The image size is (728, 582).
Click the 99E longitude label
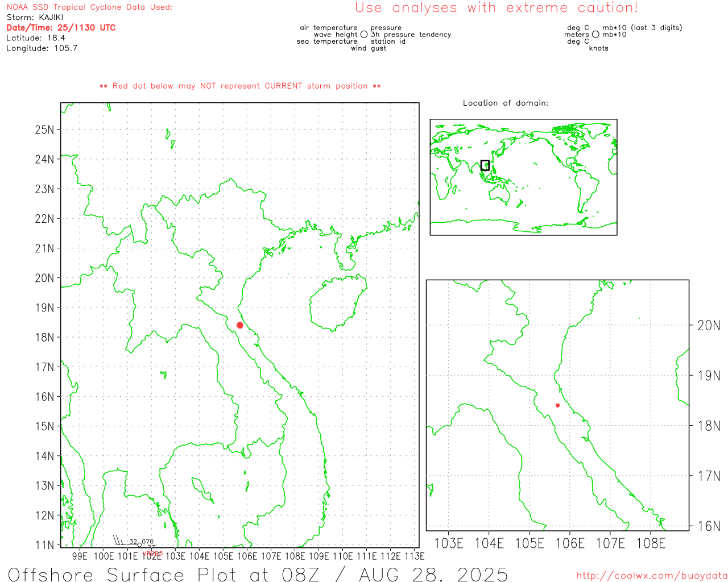[x=80, y=556]
